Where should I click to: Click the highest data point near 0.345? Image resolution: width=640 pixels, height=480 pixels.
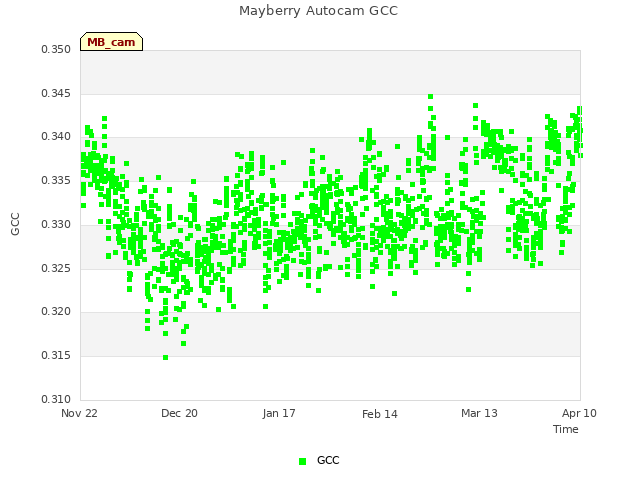430,97
